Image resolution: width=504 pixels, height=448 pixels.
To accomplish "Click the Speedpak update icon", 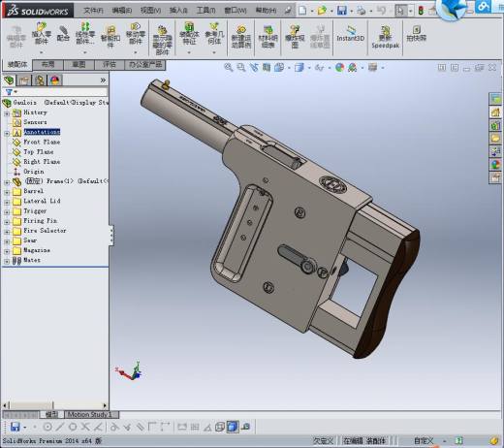I will pyautogui.click(x=385, y=37).
